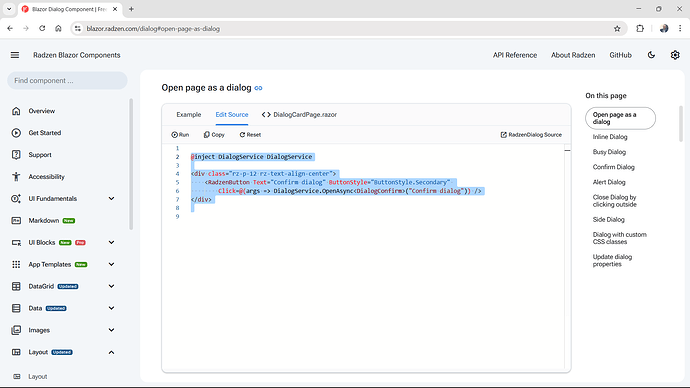Viewport: 690px width, 388px height.
Task: Click the Overview home icon
Action: click(x=16, y=111)
